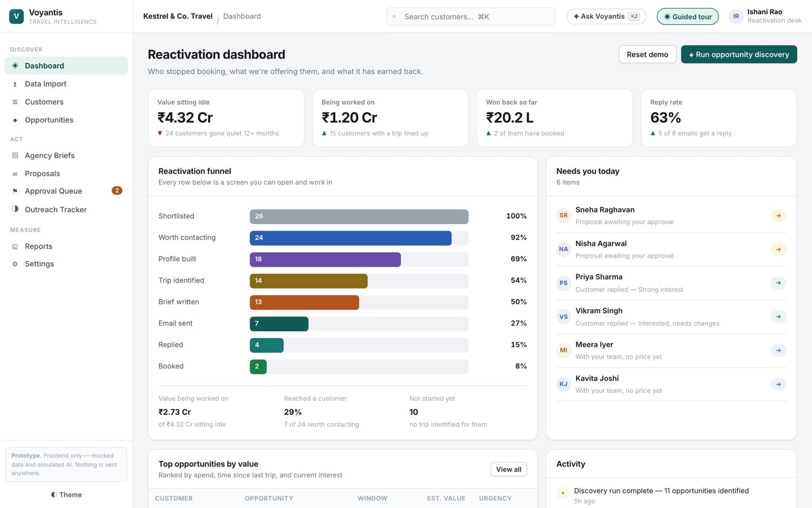Click the Profile built funnel bar
Image resolution: width=812 pixels, height=508 pixels.
(325, 259)
